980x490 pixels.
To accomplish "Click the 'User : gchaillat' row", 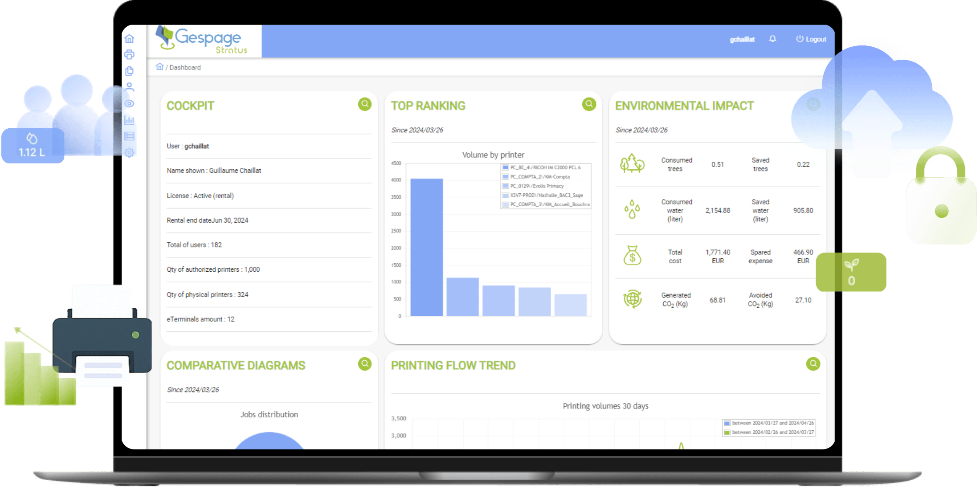I will [x=269, y=146].
